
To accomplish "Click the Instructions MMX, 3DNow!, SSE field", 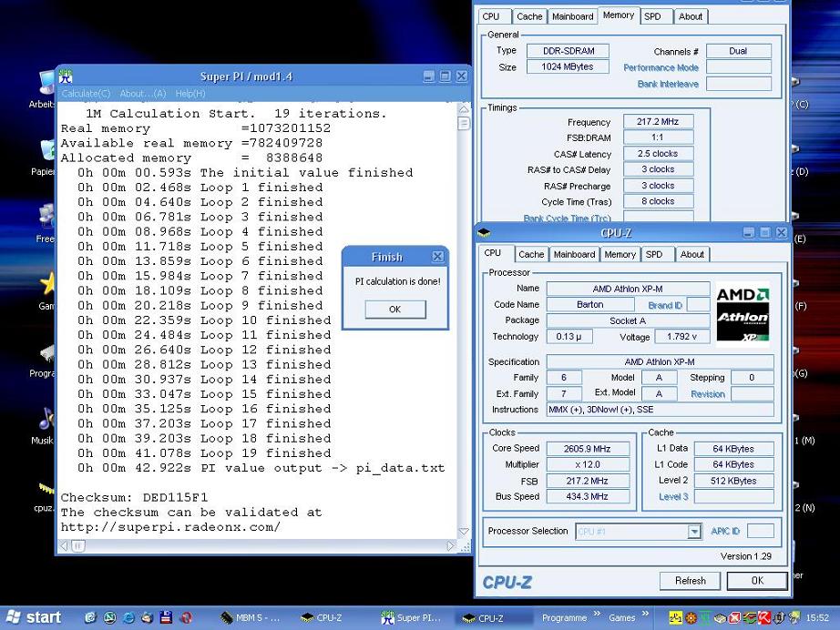I will 660,410.
